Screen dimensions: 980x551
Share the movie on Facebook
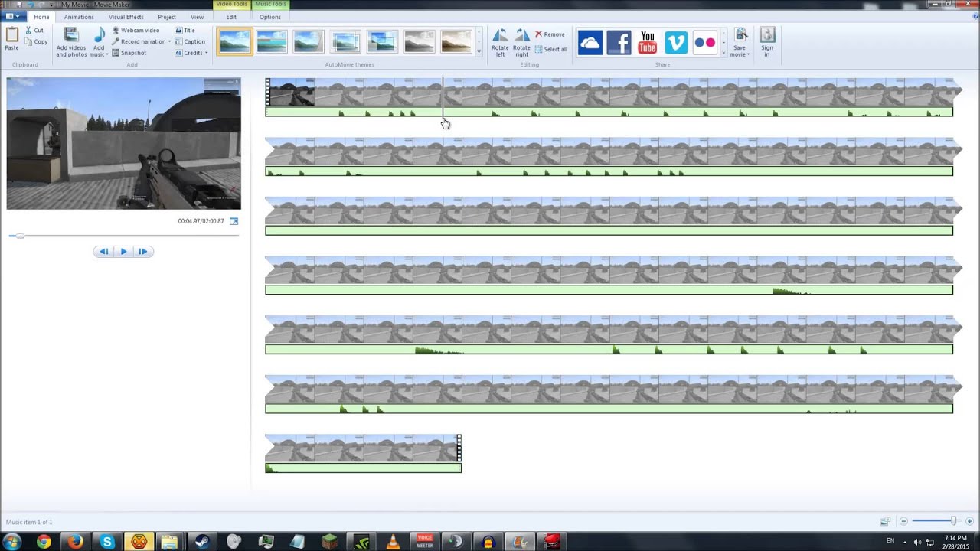(x=619, y=43)
